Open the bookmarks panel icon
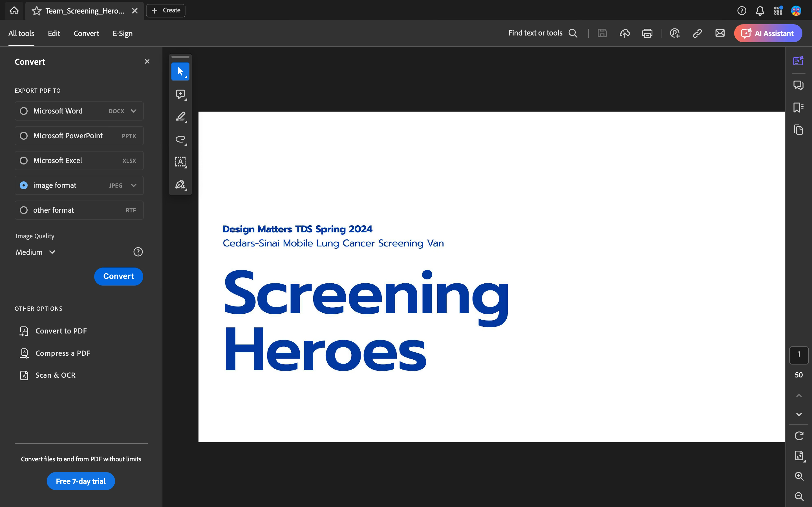 tap(798, 107)
